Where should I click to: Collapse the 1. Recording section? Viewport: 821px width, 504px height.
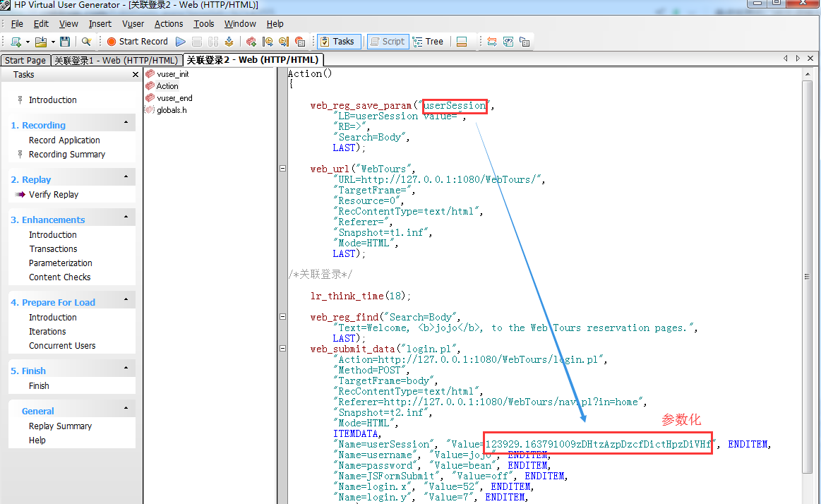click(x=126, y=122)
